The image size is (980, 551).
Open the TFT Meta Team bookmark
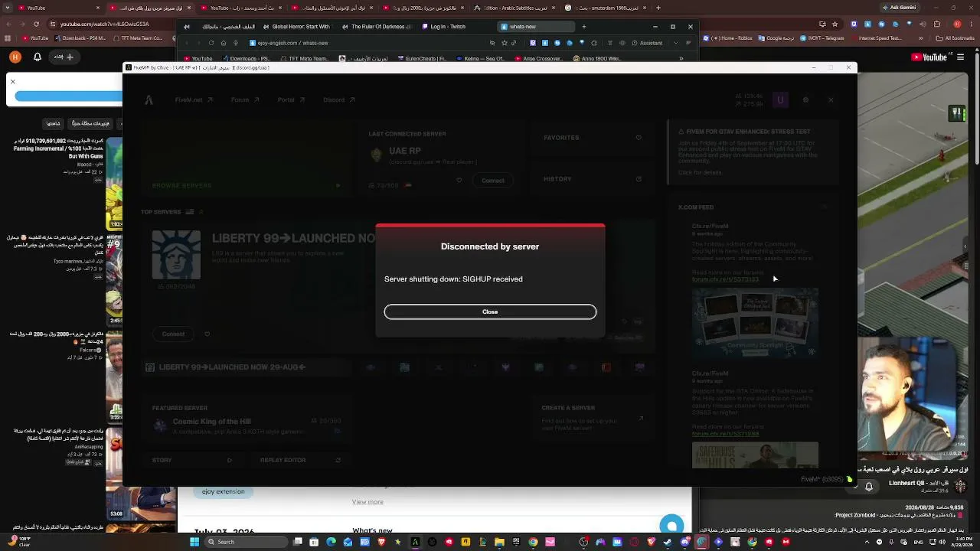tap(304, 59)
